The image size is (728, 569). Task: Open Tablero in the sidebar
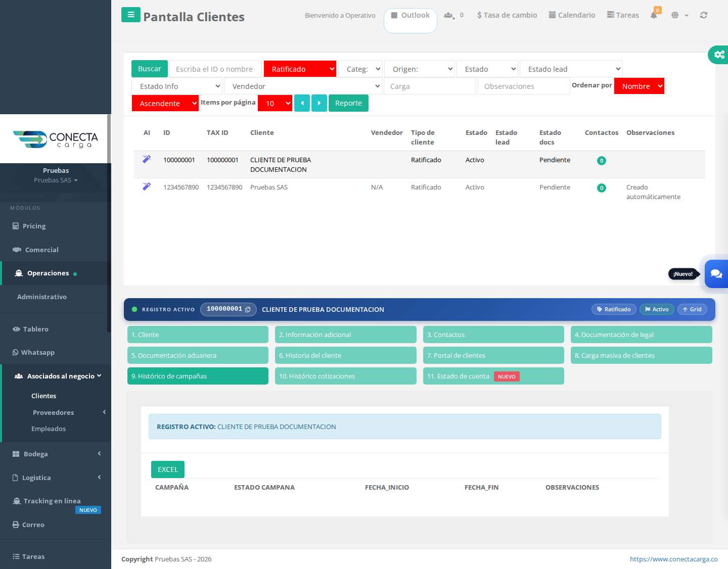[56, 329]
